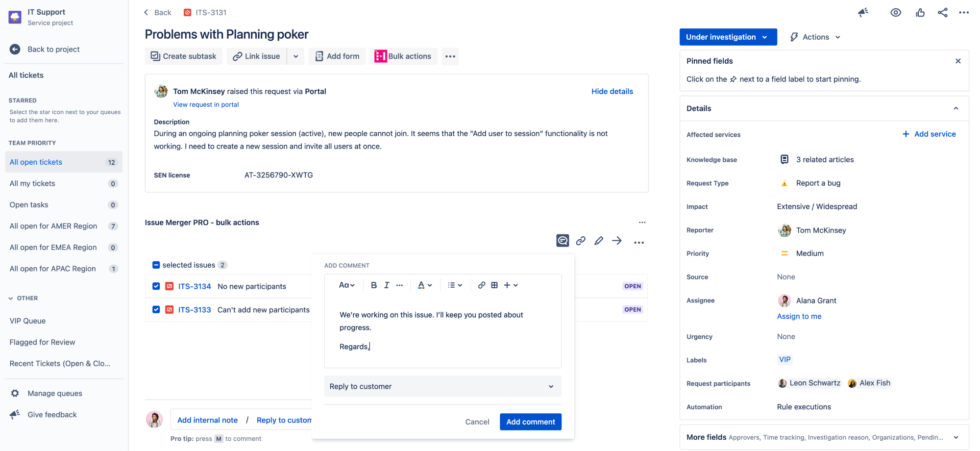Switch to the Flagged for Review queue
Image resolution: width=980 pixels, height=451 pixels.
click(x=42, y=342)
